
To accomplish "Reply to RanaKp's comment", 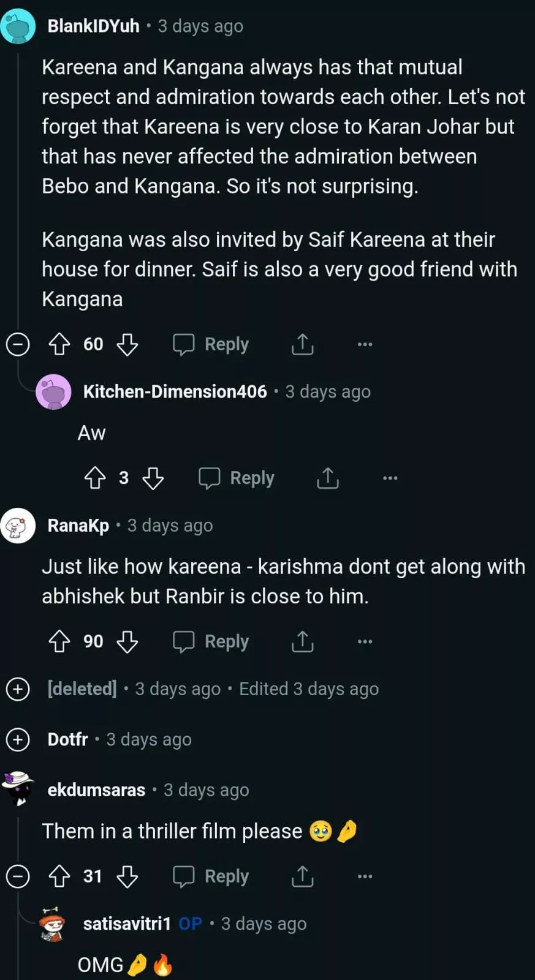I will pyautogui.click(x=211, y=641).
